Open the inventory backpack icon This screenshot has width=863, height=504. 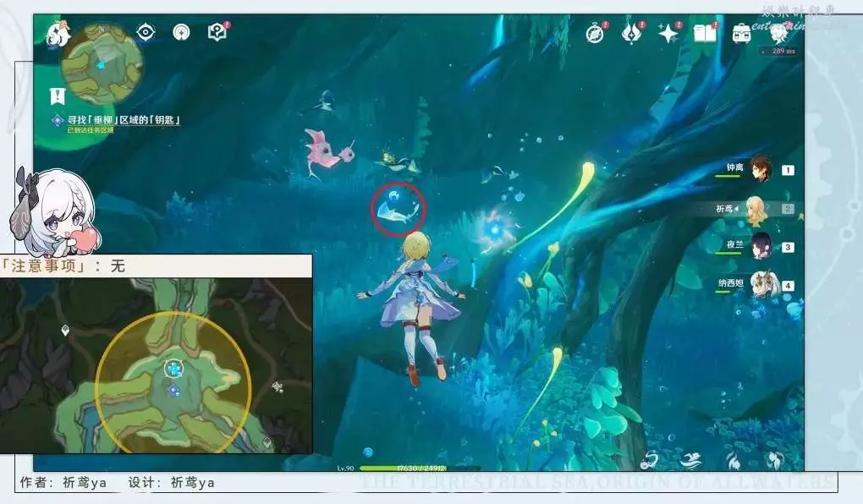click(741, 33)
